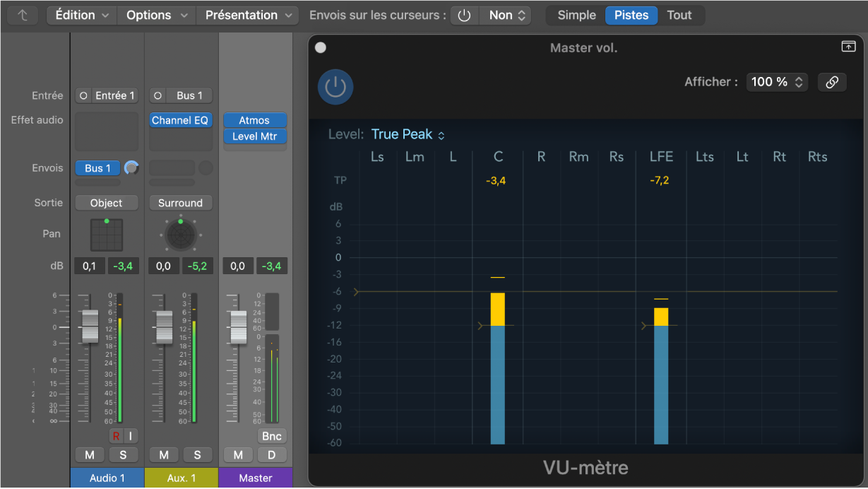Open the Object output slot menu
This screenshot has height=489, width=868.
106,203
